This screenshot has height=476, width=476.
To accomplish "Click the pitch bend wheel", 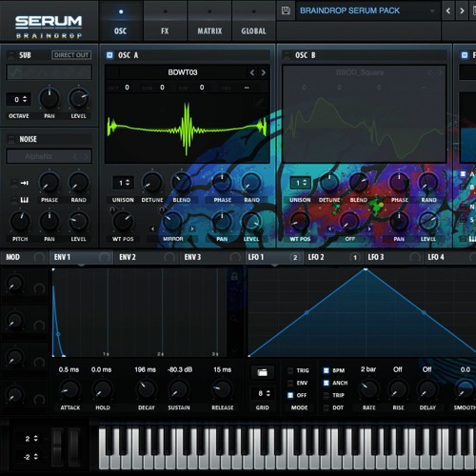I will pos(57,448).
